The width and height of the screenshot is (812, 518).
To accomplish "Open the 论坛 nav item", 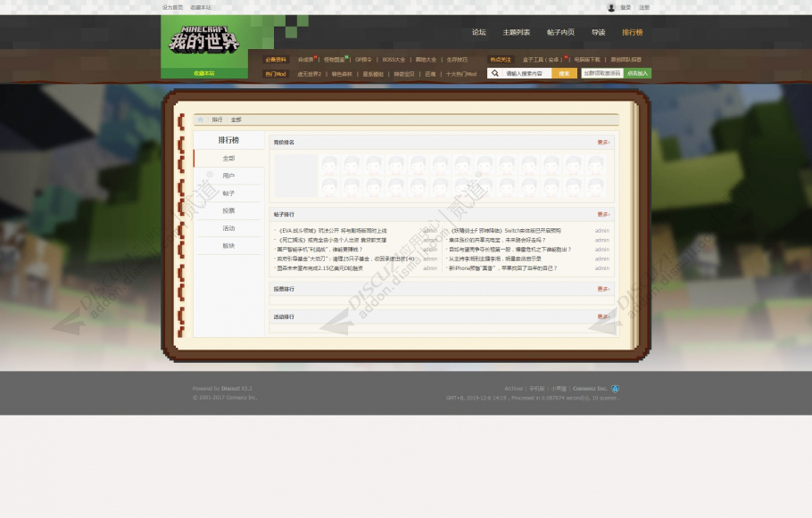I will click(479, 32).
